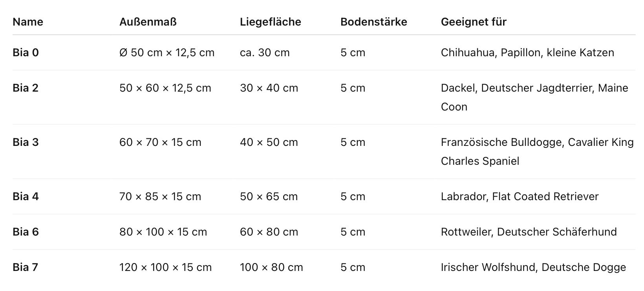Click the ca. 30 cm Liegefläche cell

pyautogui.click(x=265, y=52)
